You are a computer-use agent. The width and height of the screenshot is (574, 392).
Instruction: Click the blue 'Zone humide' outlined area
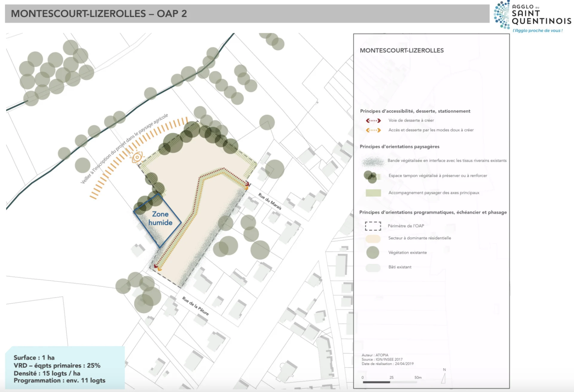pos(160,219)
